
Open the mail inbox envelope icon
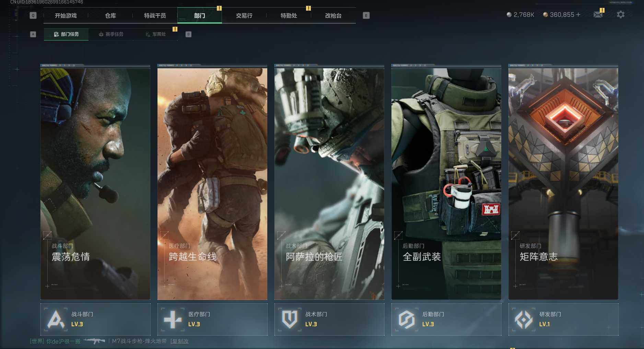click(x=598, y=14)
